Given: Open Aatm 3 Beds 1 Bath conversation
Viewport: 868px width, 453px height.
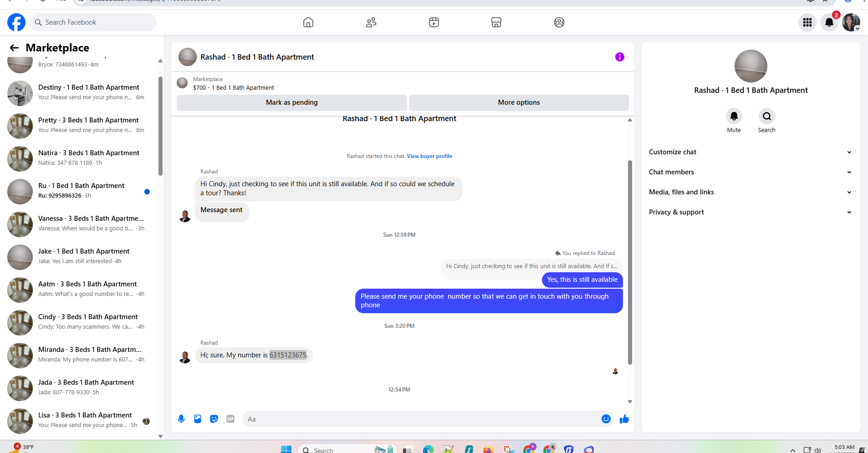Looking at the screenshot, I should 80,290.
